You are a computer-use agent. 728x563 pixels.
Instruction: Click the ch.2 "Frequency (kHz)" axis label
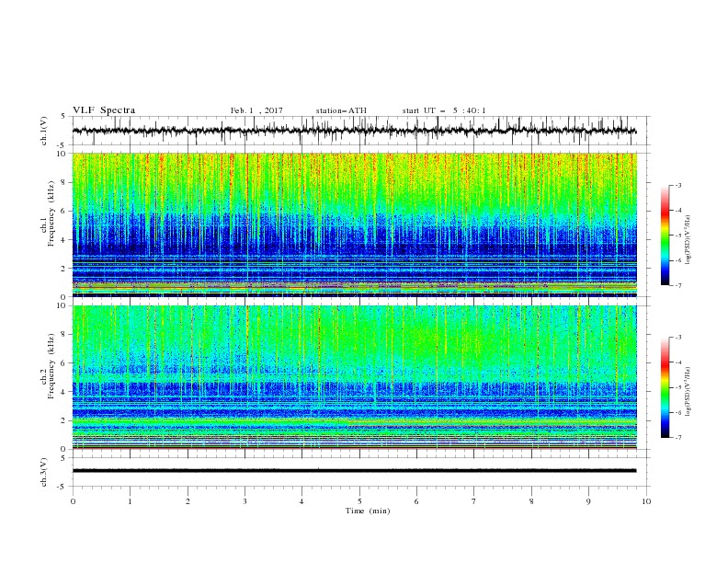(51, 366)
